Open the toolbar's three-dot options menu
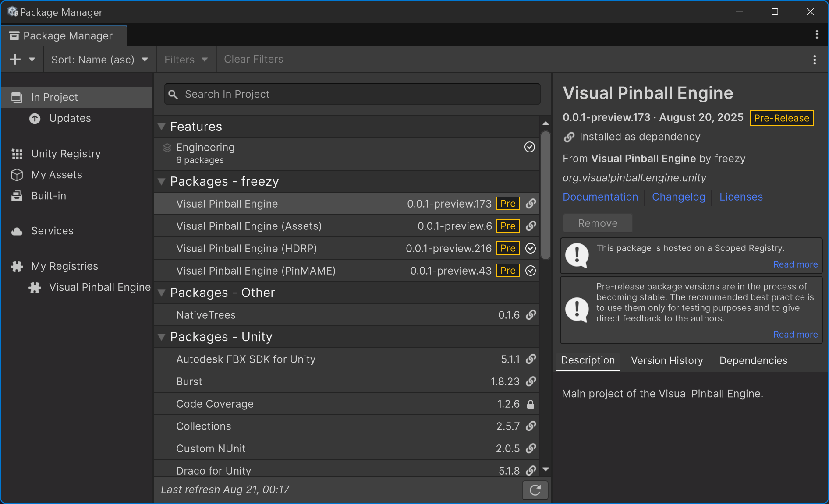 (x=815, y=60)
